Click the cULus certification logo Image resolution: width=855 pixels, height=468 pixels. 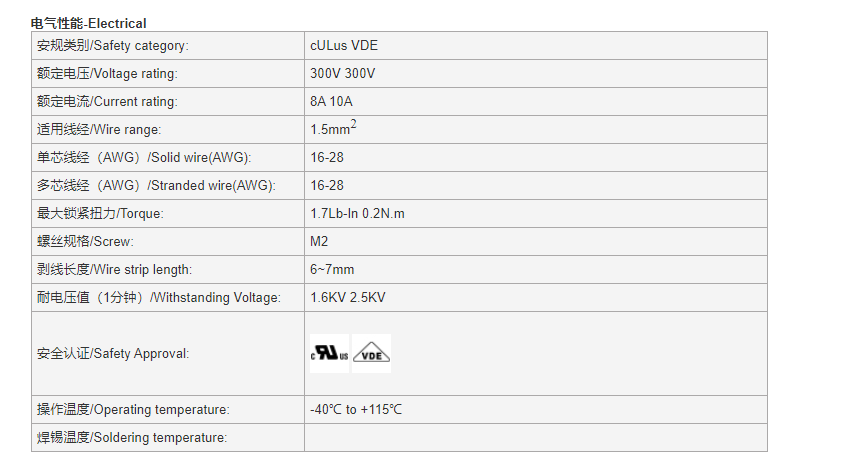[x=329, y=353]
